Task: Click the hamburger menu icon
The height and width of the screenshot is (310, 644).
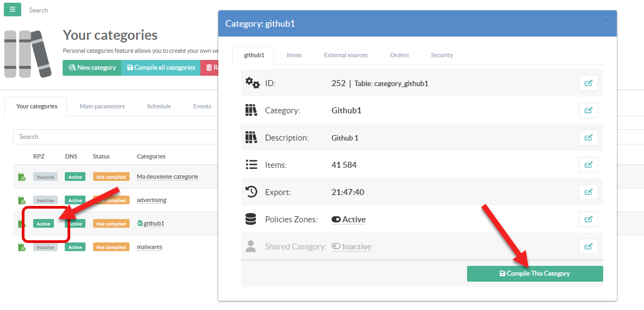Action: 13,9
